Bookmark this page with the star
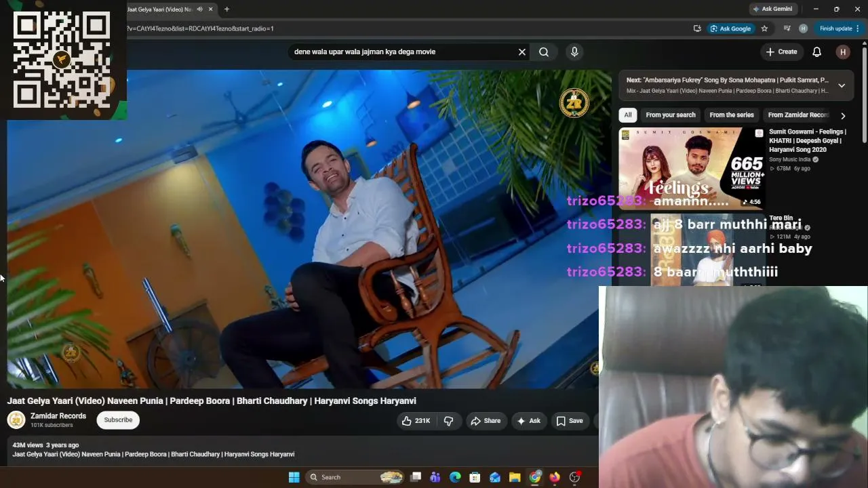The height and width of the screenshot is (488, 868). [764, 28]
